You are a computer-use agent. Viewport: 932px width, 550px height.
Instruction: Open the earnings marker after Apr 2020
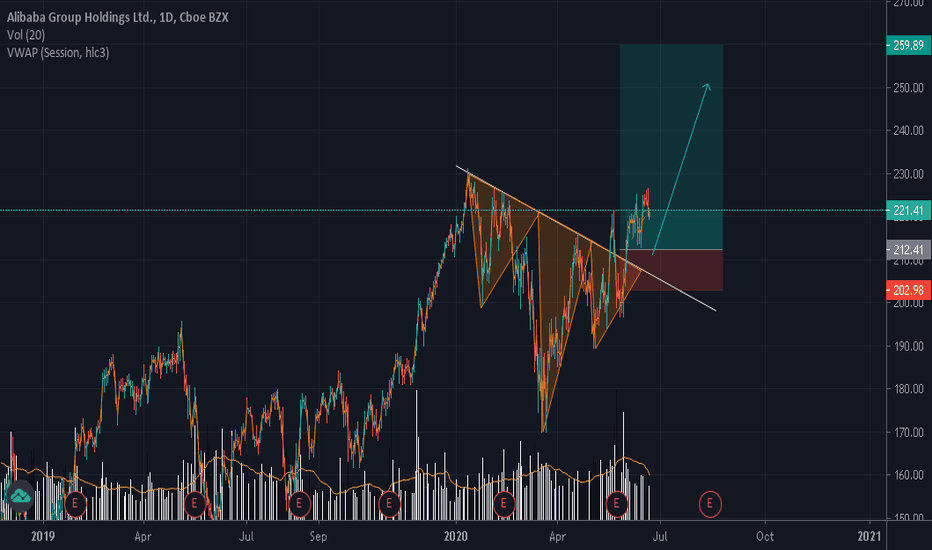pos(617,504)
